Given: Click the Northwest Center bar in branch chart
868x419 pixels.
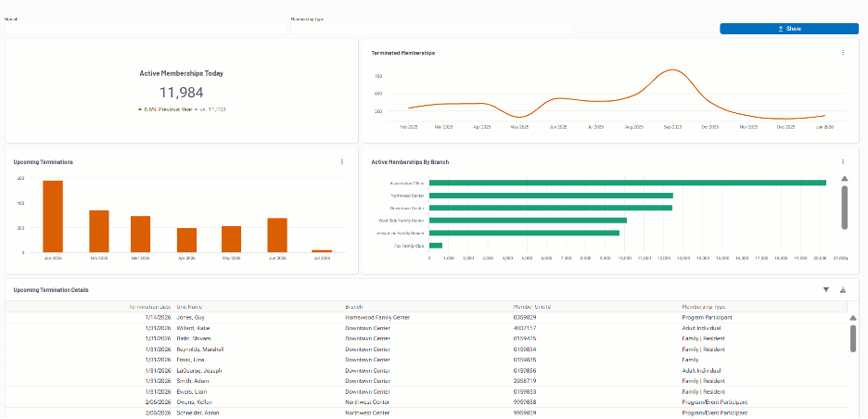Looking at the screenshot, I should point(551,196).
